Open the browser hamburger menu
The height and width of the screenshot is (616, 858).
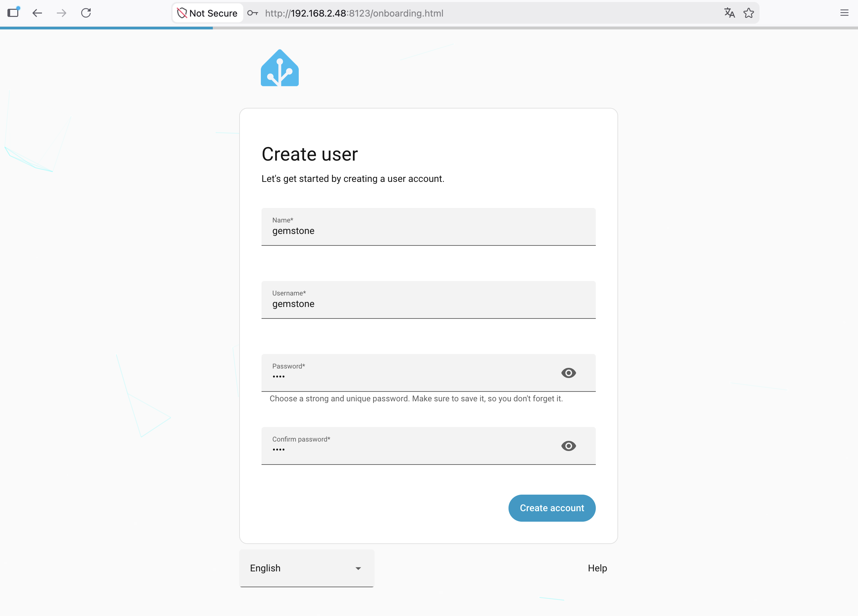point(844,13)
